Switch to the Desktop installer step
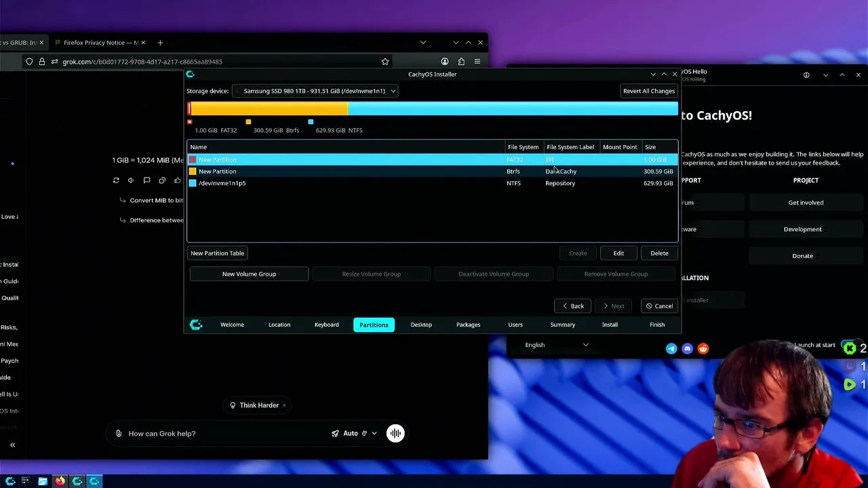Screen dimensions: 868x488 coord(421,325)
